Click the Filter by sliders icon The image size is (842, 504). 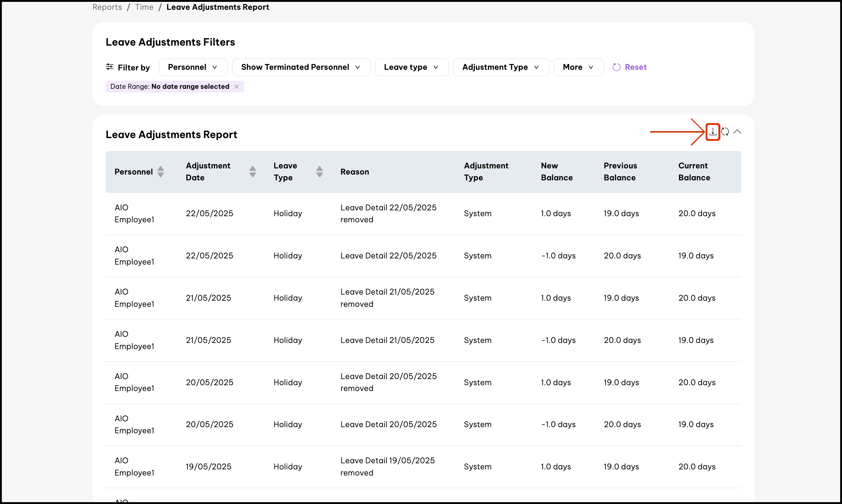[x=109, y=67]
